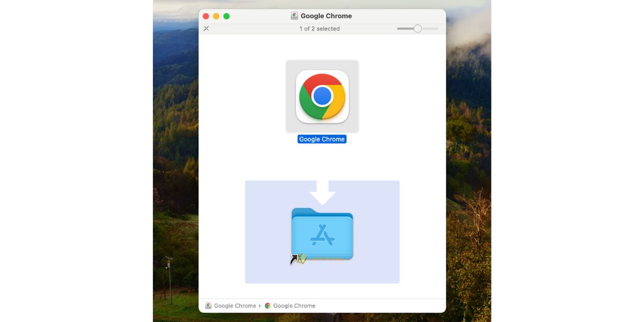644x322 pixels.
Task: Click the highlighted Google Chrome file name label
Action: (322, 139)
